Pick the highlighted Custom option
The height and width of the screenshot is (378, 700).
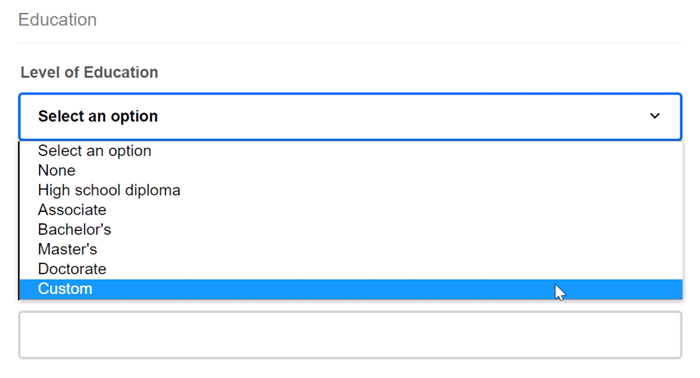[351, 289]
